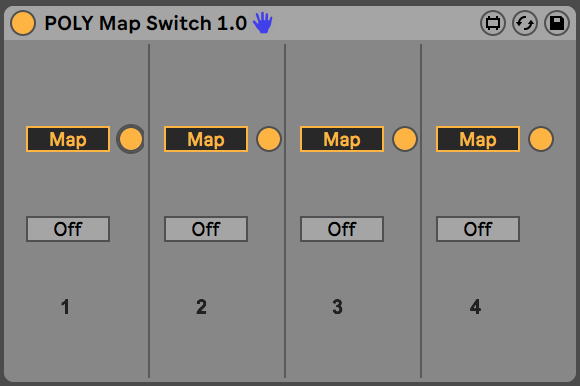
Task: Click the hot-swap preset arrows icon
Action: tap(525, 23)
